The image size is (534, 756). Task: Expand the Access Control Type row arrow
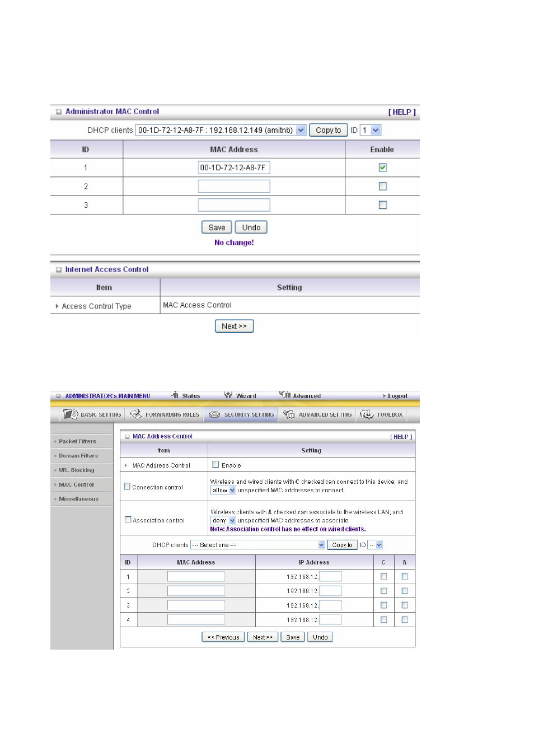point(57,306)
